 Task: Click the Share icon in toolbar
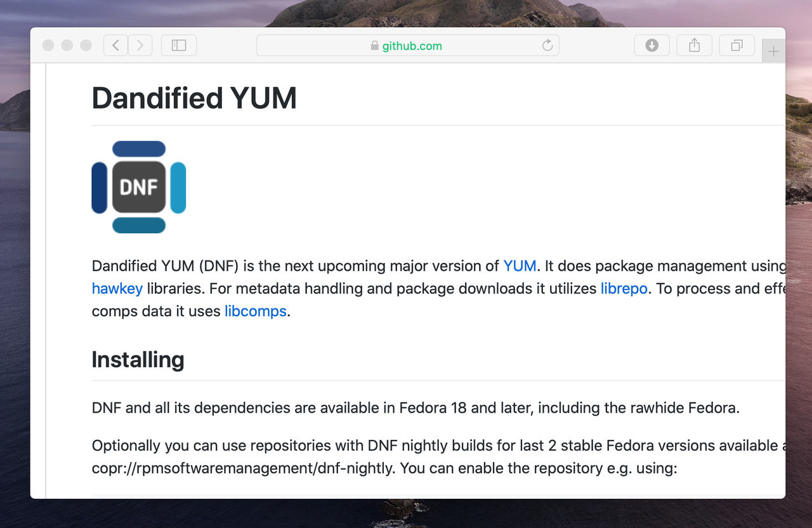coord(694,46)
